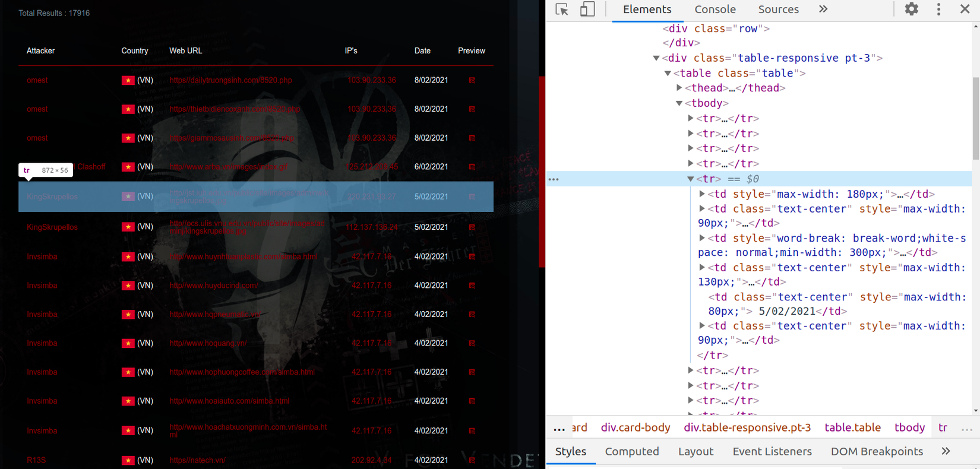This screenshot has width=980, height=469.
Task: Switch to the Console tab
Action: (x=715, y=9)
